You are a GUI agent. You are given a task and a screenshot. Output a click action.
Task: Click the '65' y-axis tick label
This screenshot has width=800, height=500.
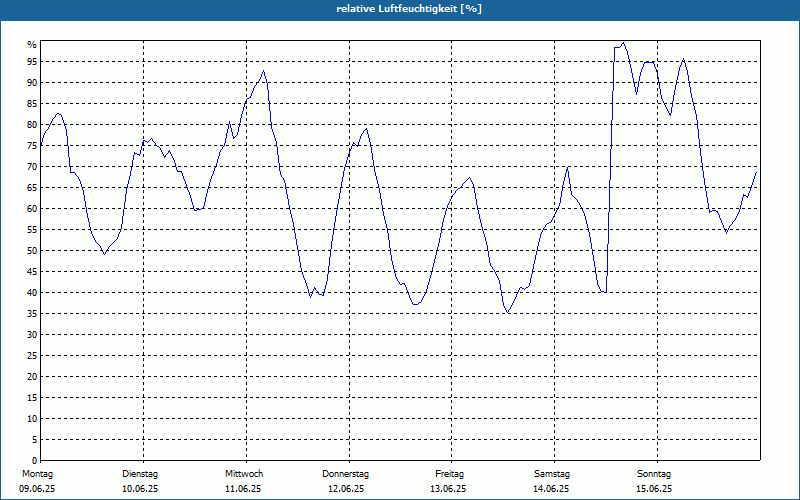[x=32, y=188]
